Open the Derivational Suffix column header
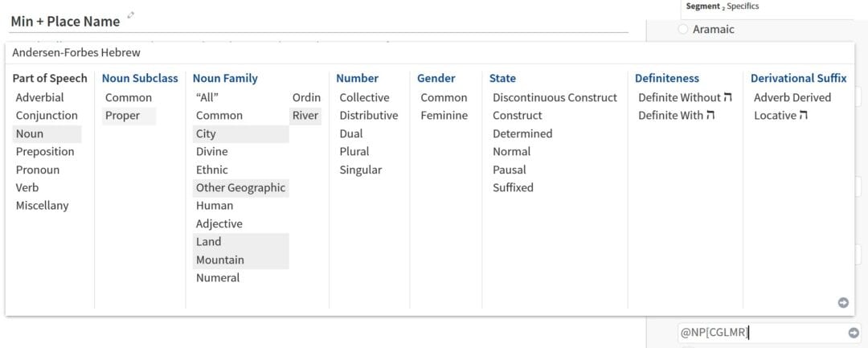 798,79
